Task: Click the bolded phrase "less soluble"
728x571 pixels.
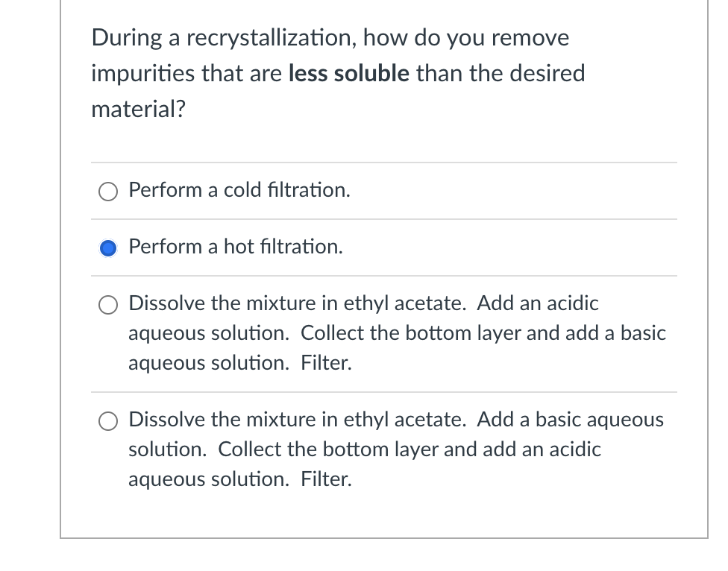Action: (x=346, y=73)
